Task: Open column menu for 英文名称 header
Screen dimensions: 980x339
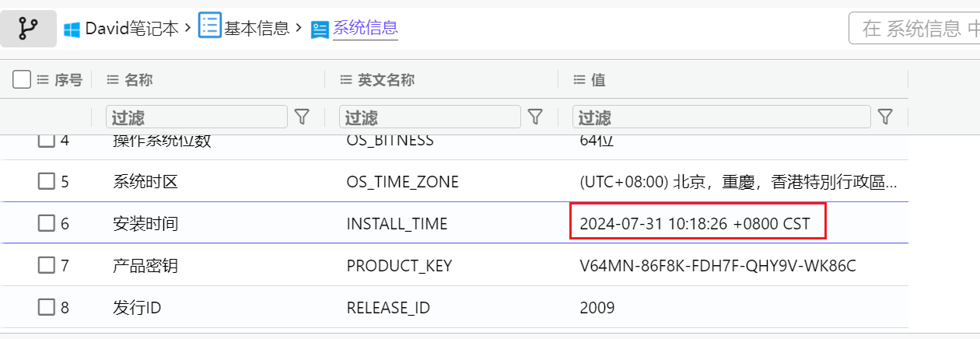Action: (346, 79)
